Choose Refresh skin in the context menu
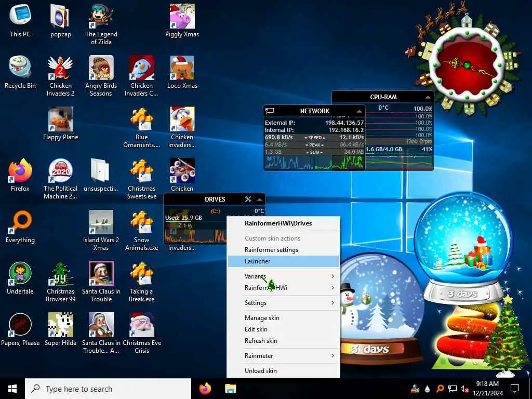Image resolution: width=532 pixels, height=399 pixels. [283, 341]
